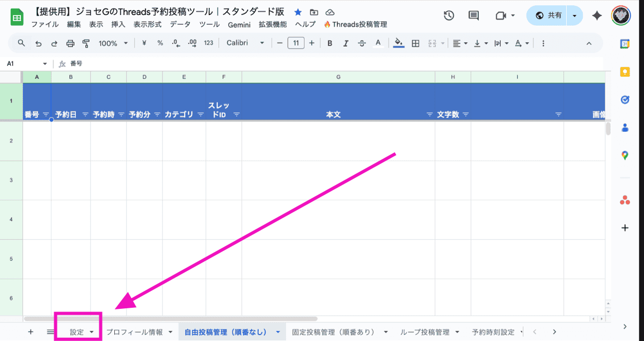Add a new sheet

pyautogui.click(x=31, y=332)
